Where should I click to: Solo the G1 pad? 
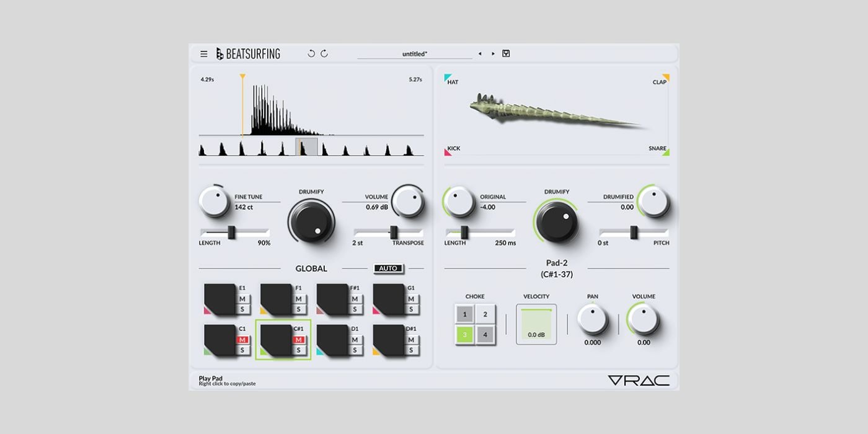[412, 309]
